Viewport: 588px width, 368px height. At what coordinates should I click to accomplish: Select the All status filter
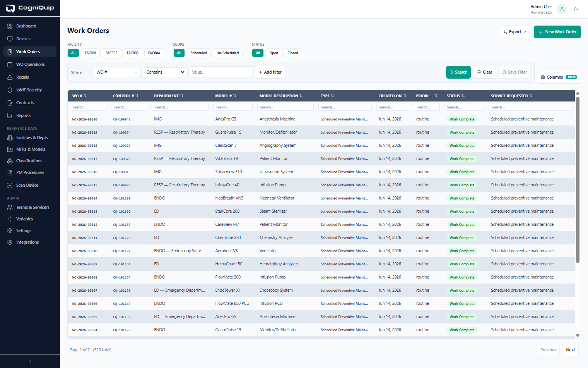point(258,53)
